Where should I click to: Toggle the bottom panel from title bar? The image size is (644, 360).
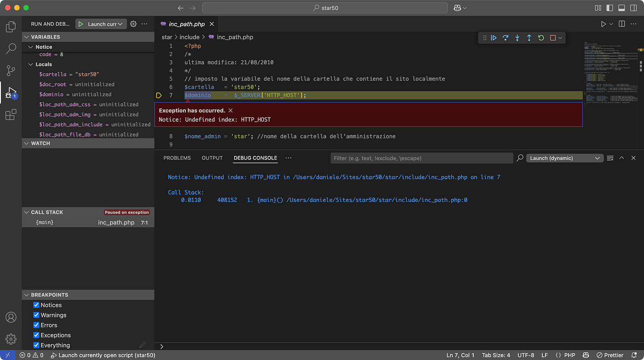[x=621, y=8]
